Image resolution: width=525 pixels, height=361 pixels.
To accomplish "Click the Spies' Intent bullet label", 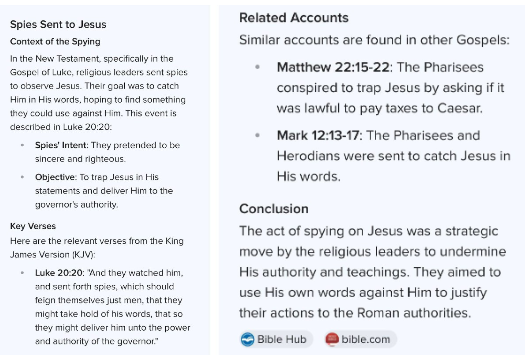I will tap(62, 145).
